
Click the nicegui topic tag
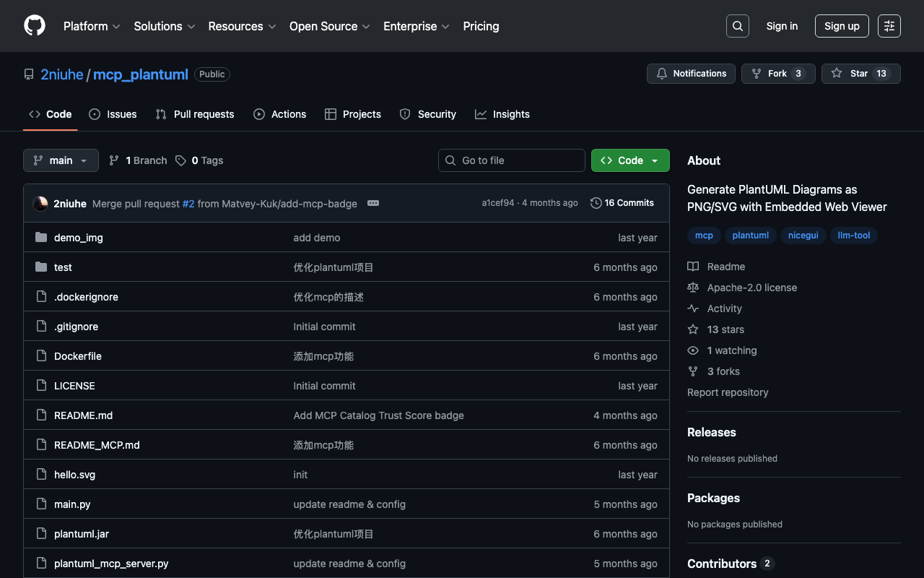click(x=803, y=236)
